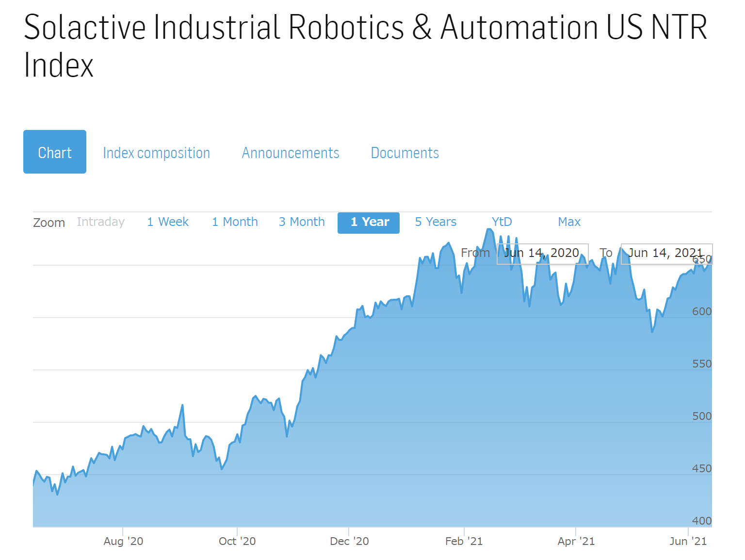Open the Announcements tab
Image resolution: width=745 pixels, height=560 pixels.
(290, 152)
